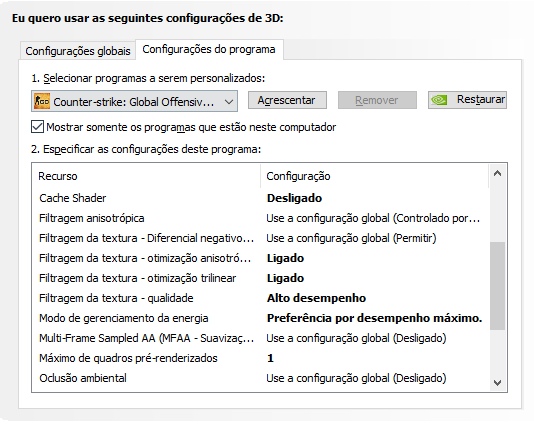The height and width of the screenshot is (424, 534).
Task: Click the settings list scrollbar thumb
Action: pos(497,285)
